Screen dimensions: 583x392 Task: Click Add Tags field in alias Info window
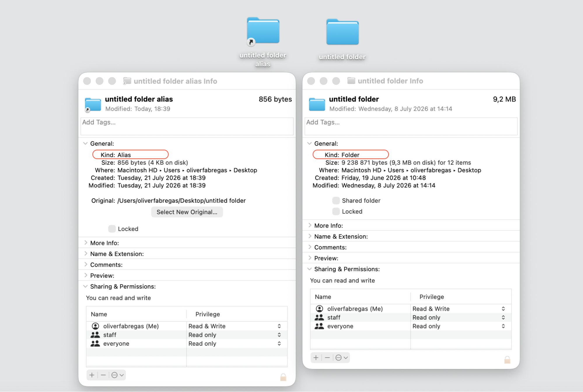(187, 126)
